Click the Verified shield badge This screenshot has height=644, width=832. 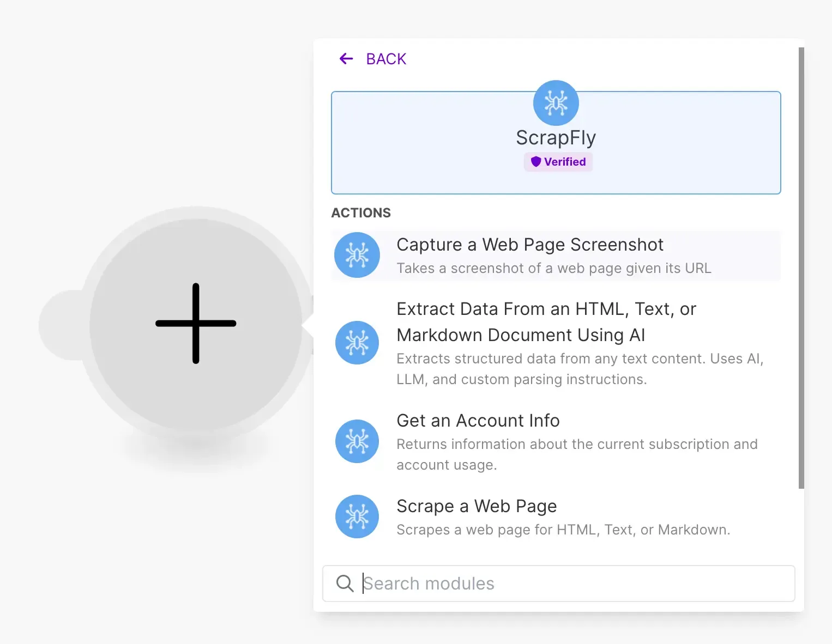tap(558, 161)
